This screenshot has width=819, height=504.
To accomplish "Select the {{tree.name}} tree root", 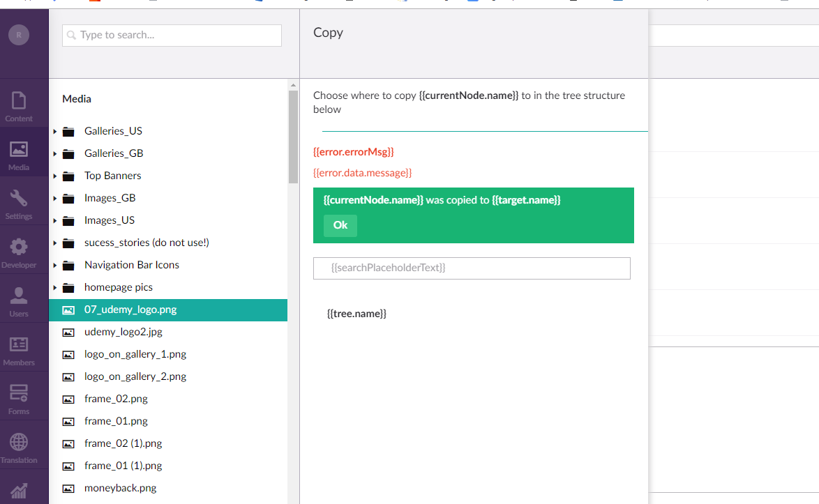I will (356, 314).
